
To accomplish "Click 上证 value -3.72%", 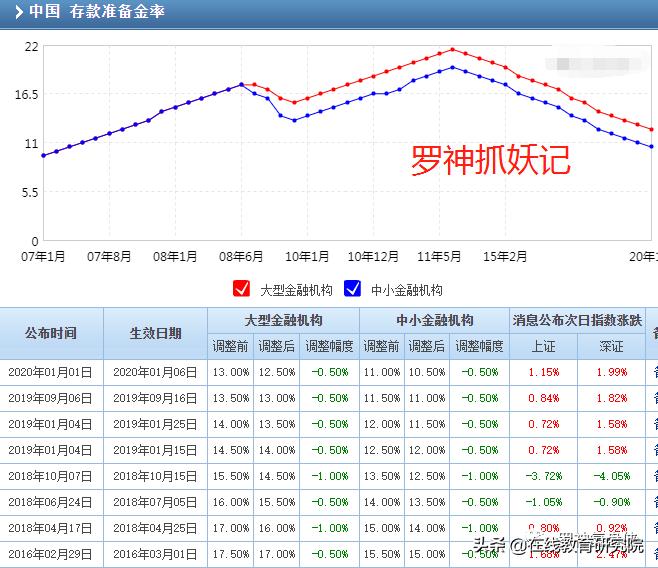I will (544, 476).
